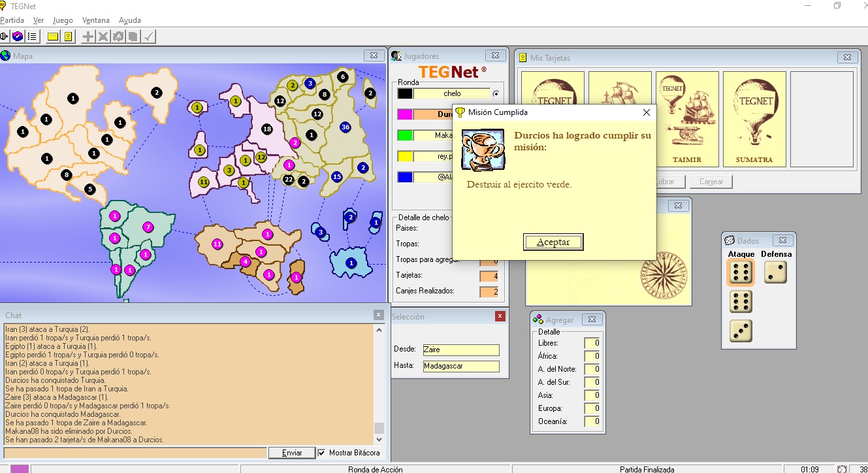Viewport: 868px width, 473px height.
Task: Select the TAIMIR card
Action: pyautogui.click(x=687, y=119)
